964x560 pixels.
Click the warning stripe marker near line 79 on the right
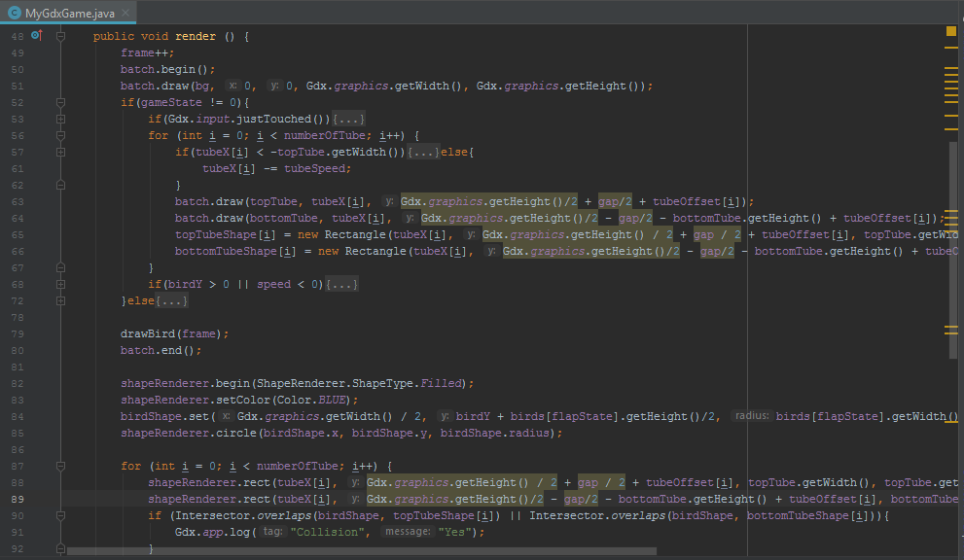tap(951, 332)
